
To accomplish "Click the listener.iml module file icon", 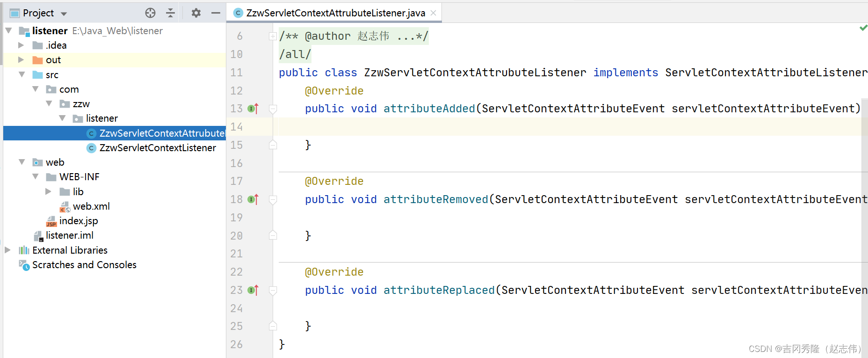I will 38,236.
